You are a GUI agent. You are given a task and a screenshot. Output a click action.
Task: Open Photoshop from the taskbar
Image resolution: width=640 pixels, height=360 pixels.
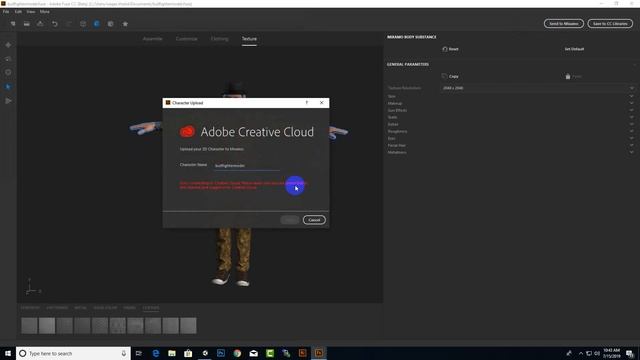tap(221, 353)
